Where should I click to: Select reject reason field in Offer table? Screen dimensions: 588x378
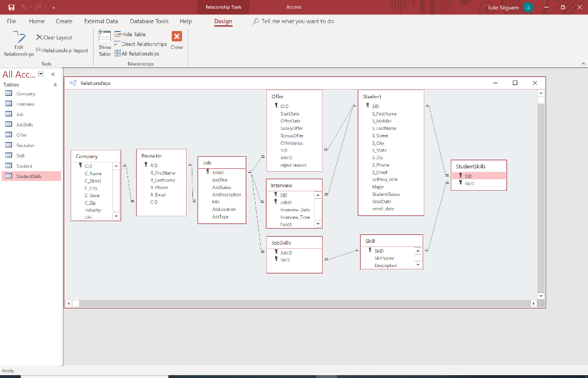[293, 165]
